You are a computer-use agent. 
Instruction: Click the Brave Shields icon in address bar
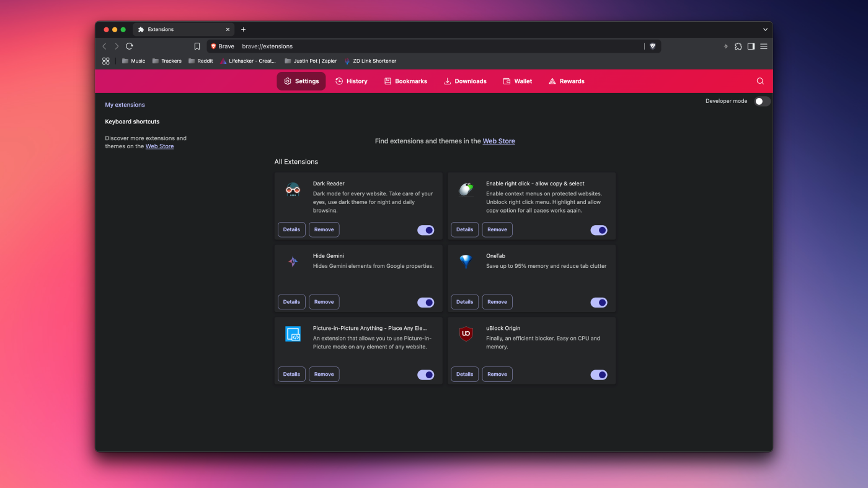pyautogui.click(x=652, y=47)
